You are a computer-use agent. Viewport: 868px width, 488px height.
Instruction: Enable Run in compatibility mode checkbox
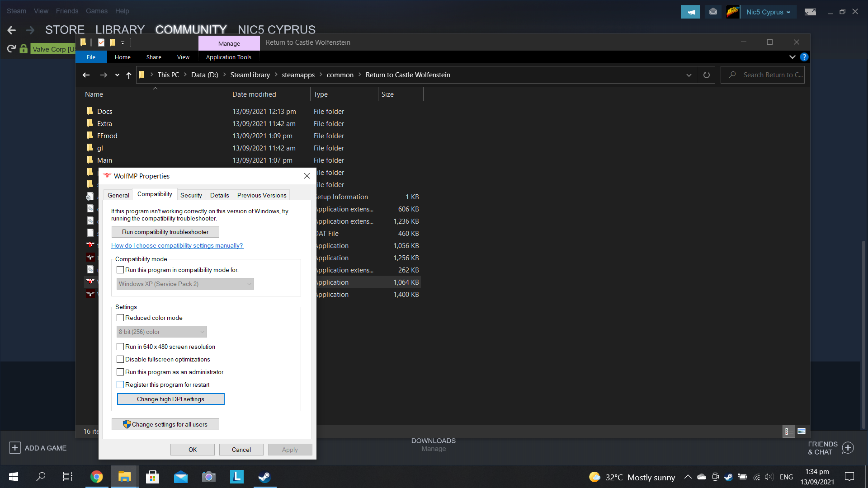point(120,270)
